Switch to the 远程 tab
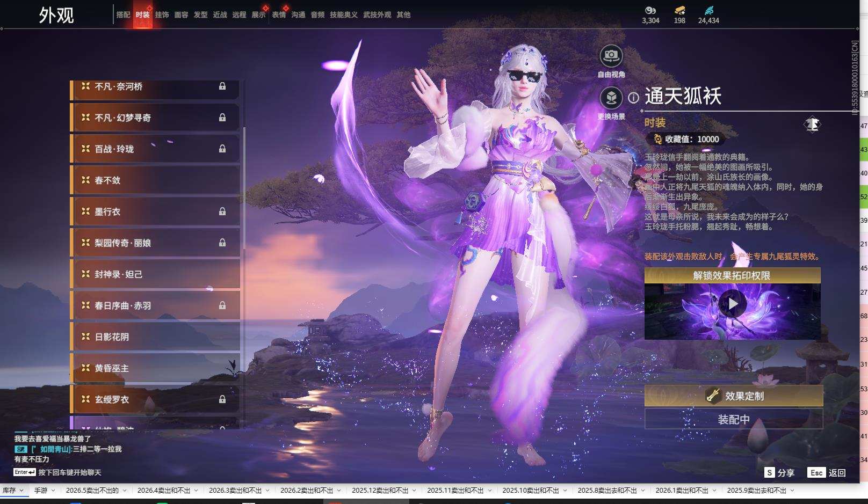Viewport: 868px width, 504px height. coord(240,15)
